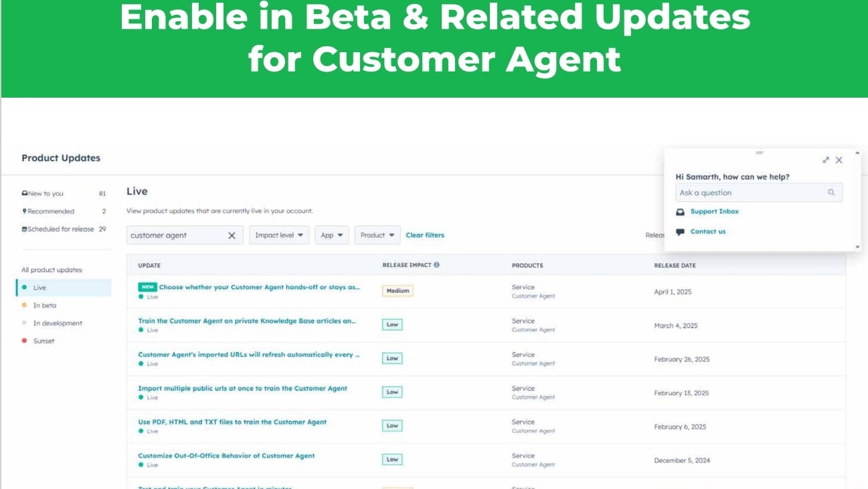Expand the help widget to full size
The height and width of the screenshot is (489, 868).
point(826,160)
